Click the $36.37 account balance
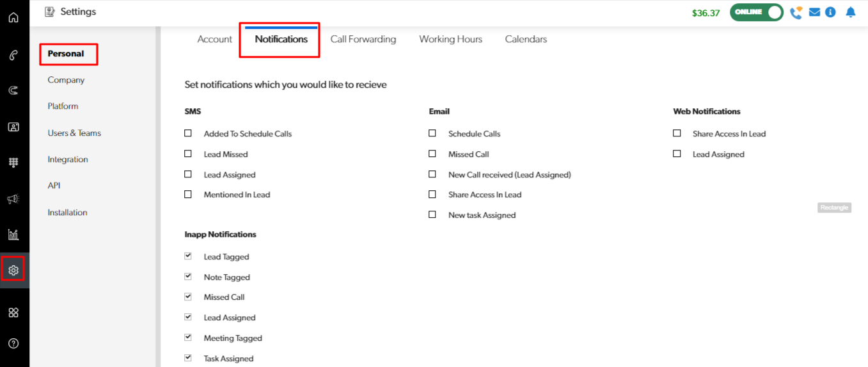 point(706,13)
